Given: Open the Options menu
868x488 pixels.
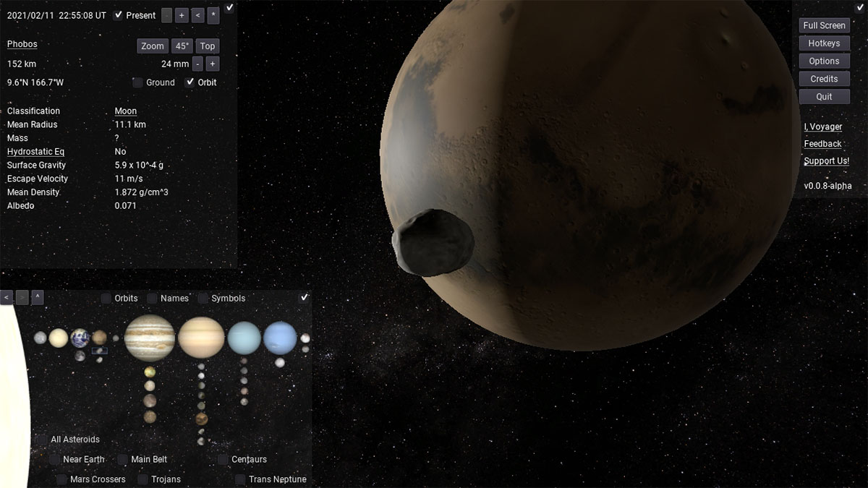Looking at the screenshot, I should [x=824, y=61].
